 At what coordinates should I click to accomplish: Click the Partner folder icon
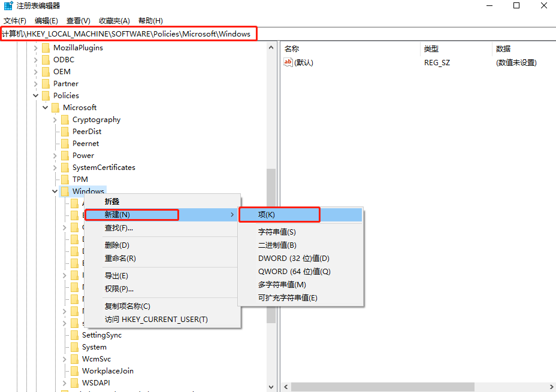46,83
